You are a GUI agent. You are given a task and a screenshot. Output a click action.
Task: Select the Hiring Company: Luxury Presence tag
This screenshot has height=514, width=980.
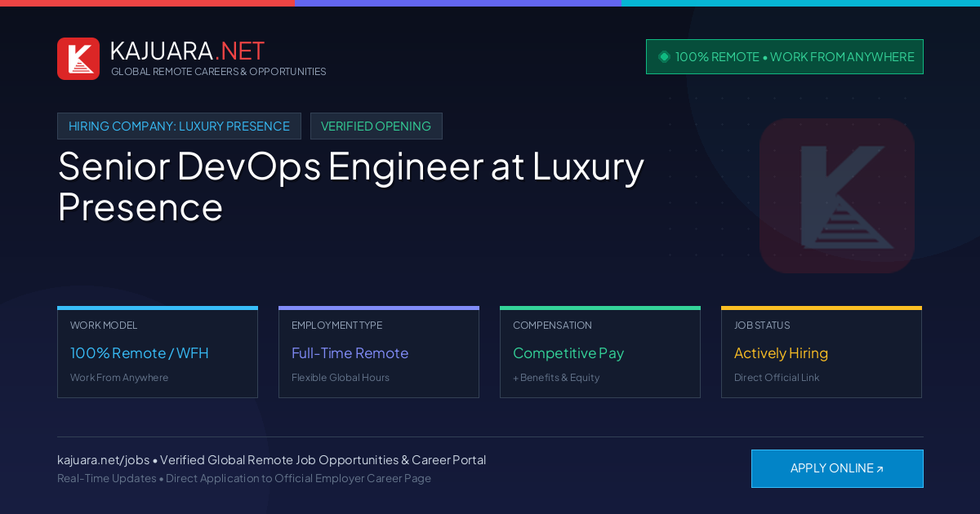(x=179, y=126)
